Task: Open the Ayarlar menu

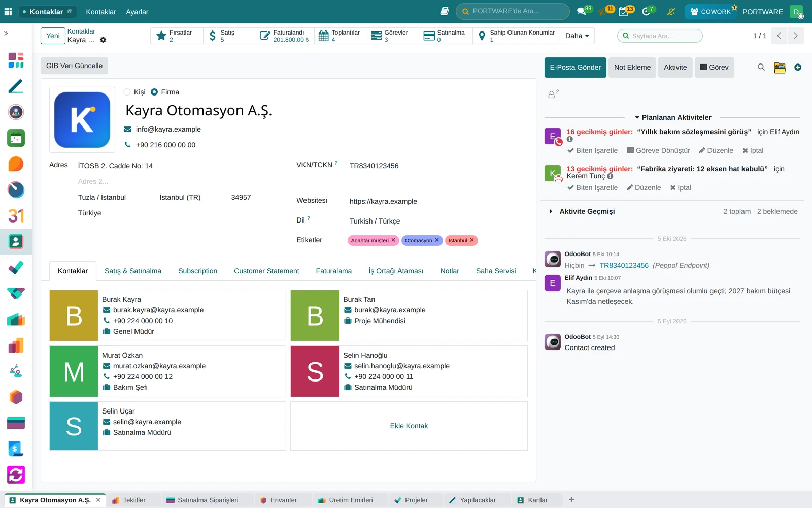Action: point(137,12)
